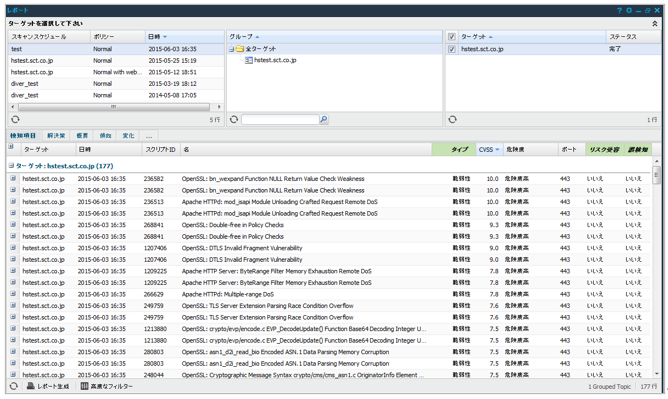Click 危険度 column header
This screenshot has height=399, width=668.
tap(530, 149)
